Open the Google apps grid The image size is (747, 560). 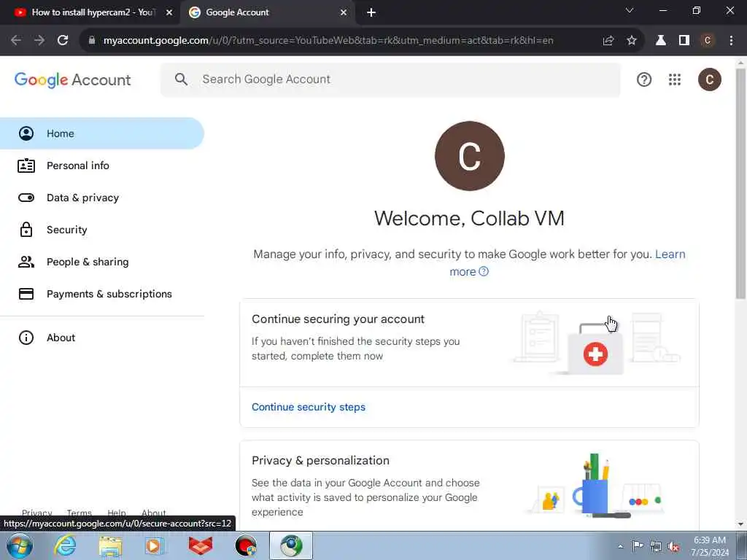(675, 79)
